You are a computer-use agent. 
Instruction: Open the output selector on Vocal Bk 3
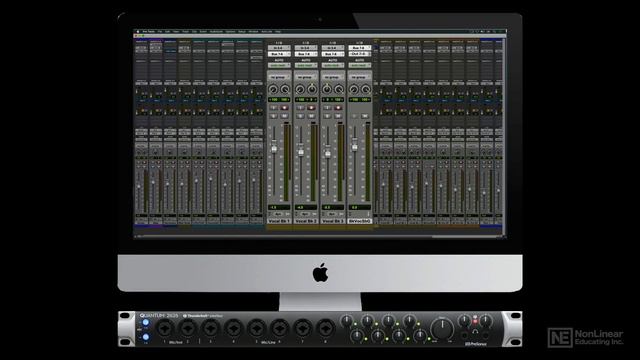point(333,54)
